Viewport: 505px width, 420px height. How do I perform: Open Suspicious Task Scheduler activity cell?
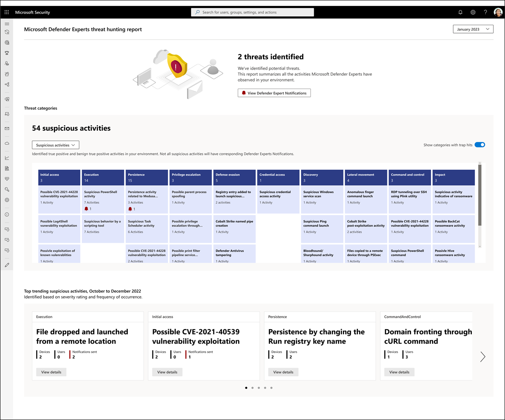click(147, 229)
